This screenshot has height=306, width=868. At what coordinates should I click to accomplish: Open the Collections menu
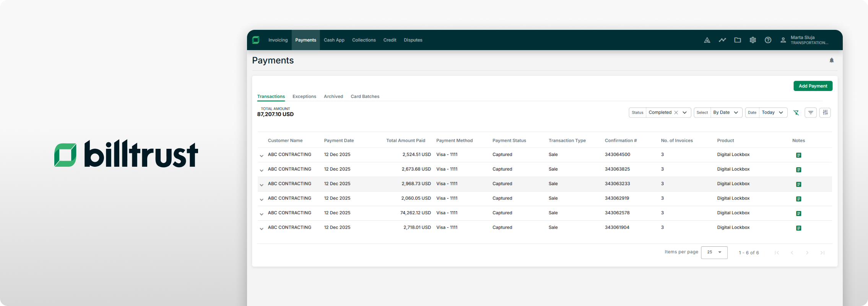(x=364, y=40)
